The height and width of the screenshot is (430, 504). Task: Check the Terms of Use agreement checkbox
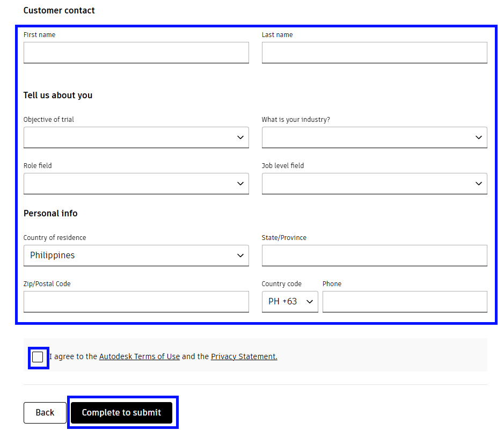point(38,358)
